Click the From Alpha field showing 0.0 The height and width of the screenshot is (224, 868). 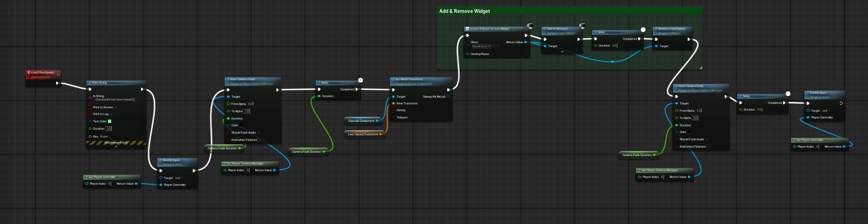[251, 104]
